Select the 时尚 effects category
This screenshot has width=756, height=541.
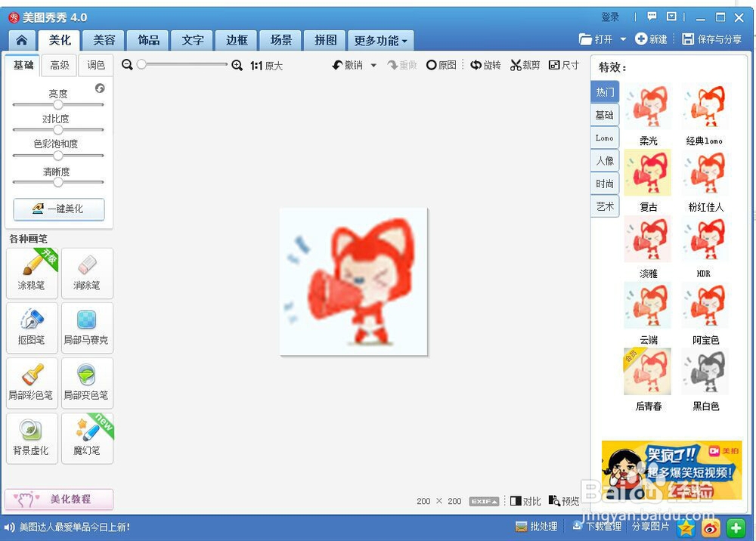[605, 184]
